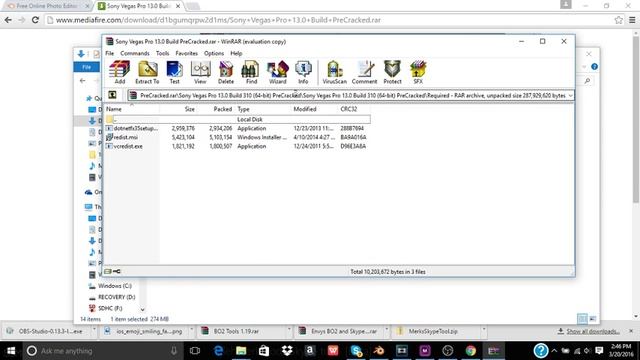This screenshot has height=360, width=640.
Task: Open Skype from the taskbar
Action: pos(356,351)
